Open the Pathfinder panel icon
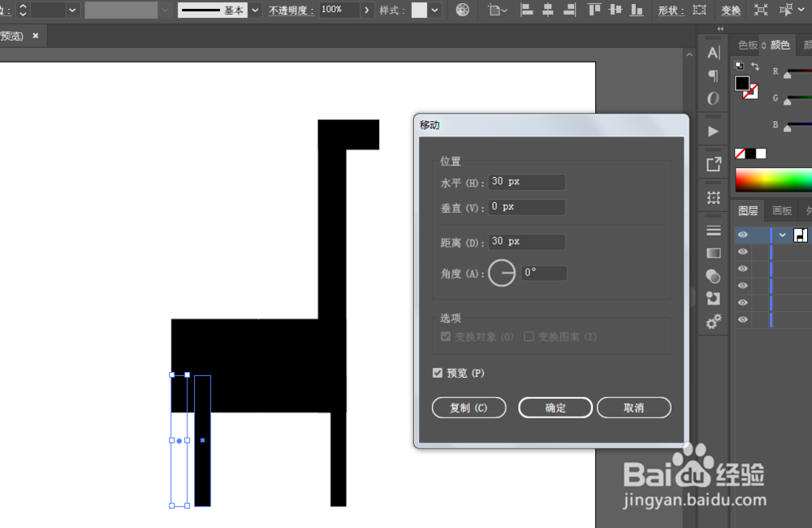 714,298
